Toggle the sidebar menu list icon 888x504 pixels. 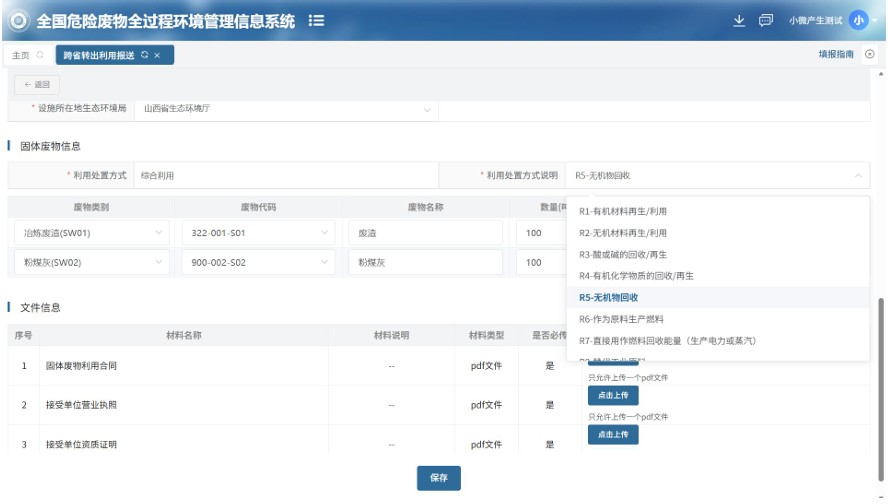[x=316, y=21]
